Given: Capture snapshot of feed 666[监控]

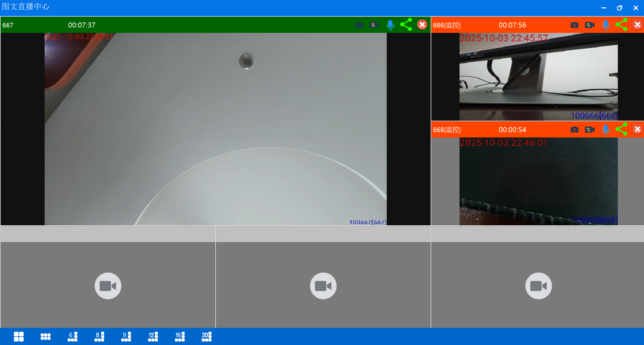Looking at the screenshot, I should 574,25.
